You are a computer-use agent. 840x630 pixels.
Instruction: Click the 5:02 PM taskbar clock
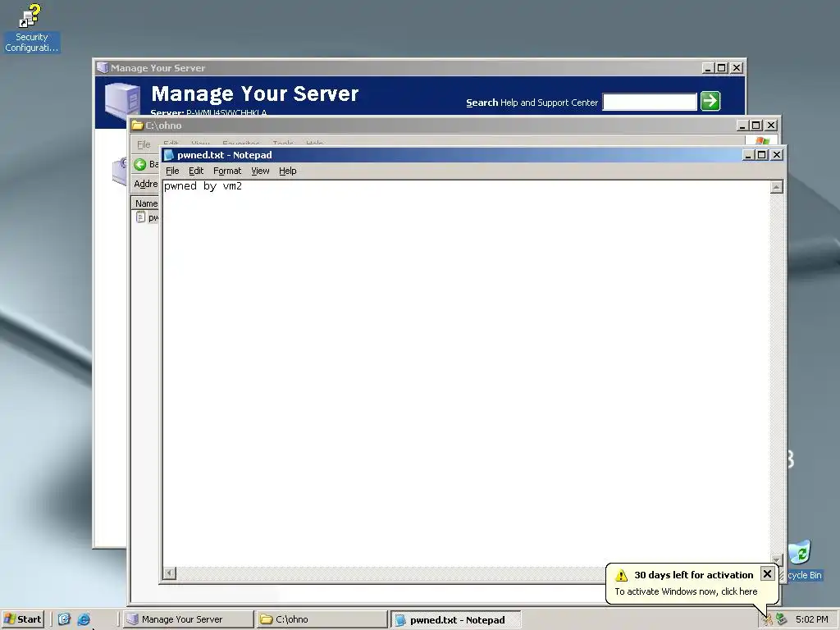point(811,619)
